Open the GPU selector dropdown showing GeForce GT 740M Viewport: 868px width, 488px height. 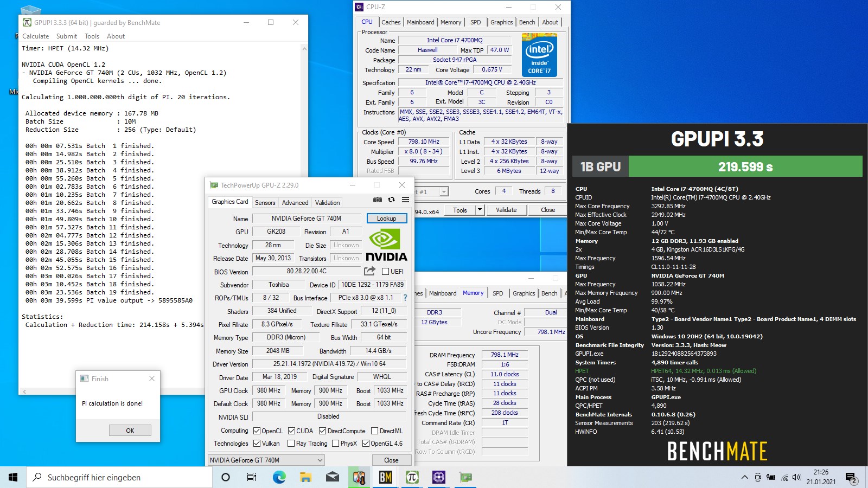[x=266, y=460]
